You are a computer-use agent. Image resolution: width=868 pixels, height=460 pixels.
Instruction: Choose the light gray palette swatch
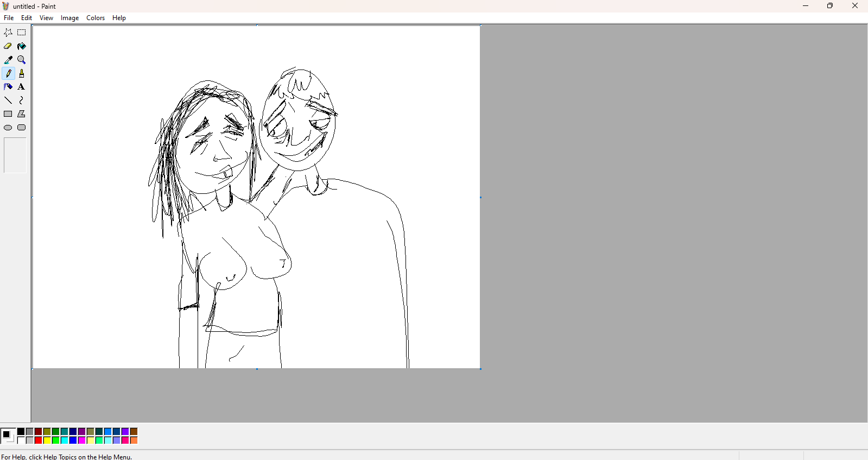30,440
